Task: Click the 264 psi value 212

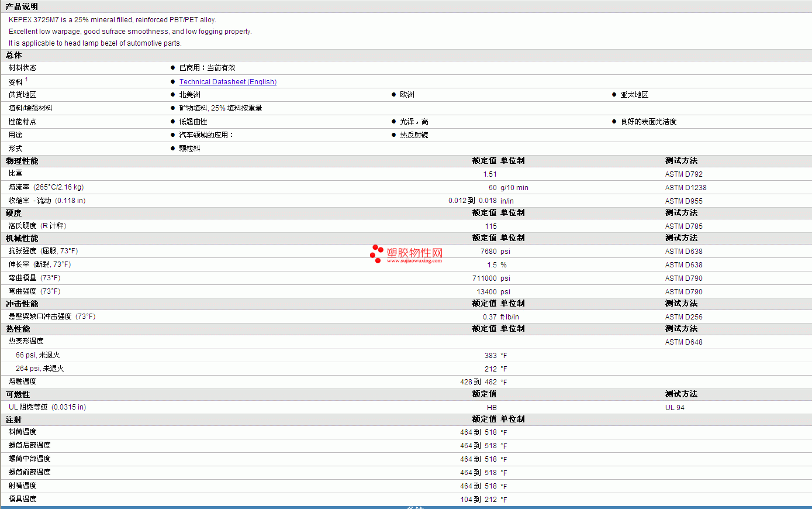Action: tap(490, 369)
